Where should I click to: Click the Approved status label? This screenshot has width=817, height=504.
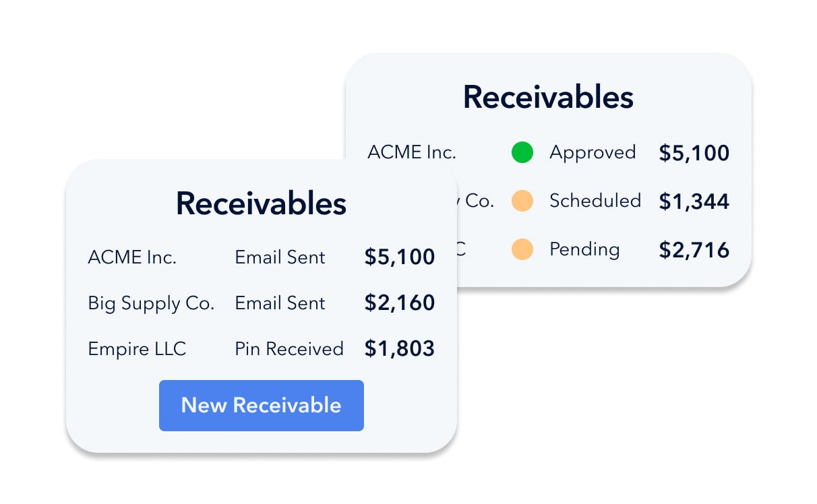(593, 153)
